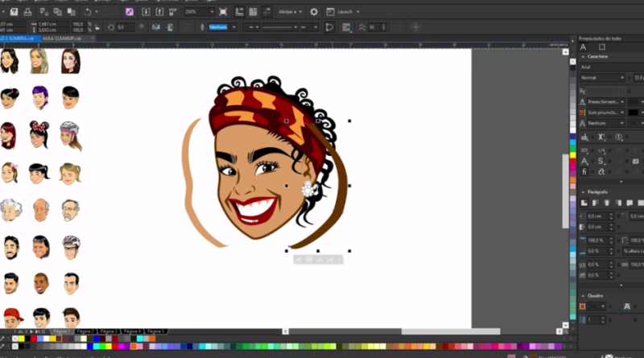Click the no-color X swatch in bottom palette

coord(15,347)
